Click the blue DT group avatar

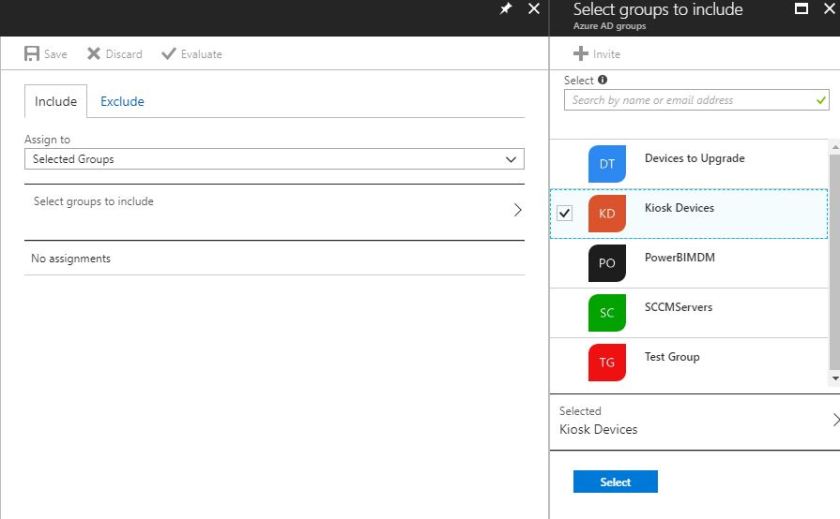(607, 164)
